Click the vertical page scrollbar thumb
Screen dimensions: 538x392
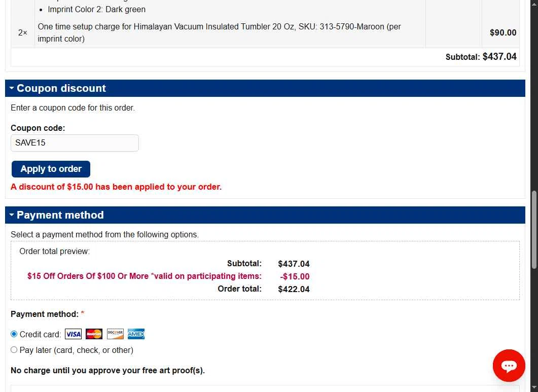(534, 229)
